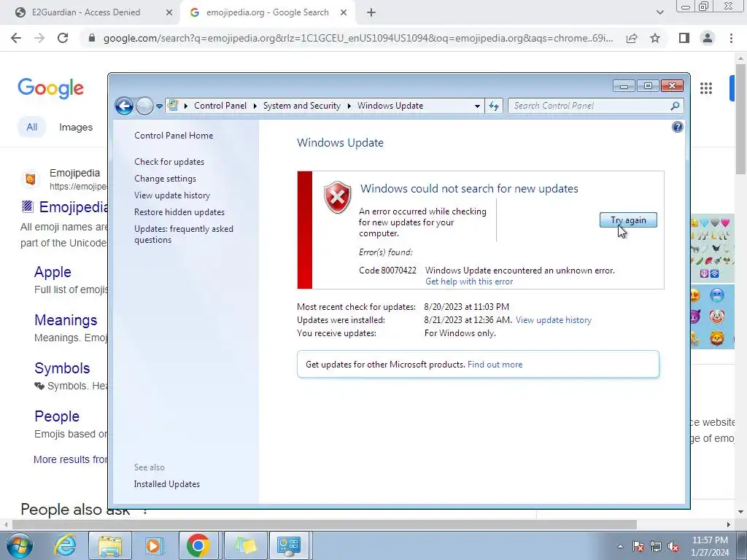Click the Emojipedia favicon in search result
This screenshot has height=560, width=747.
30,179
